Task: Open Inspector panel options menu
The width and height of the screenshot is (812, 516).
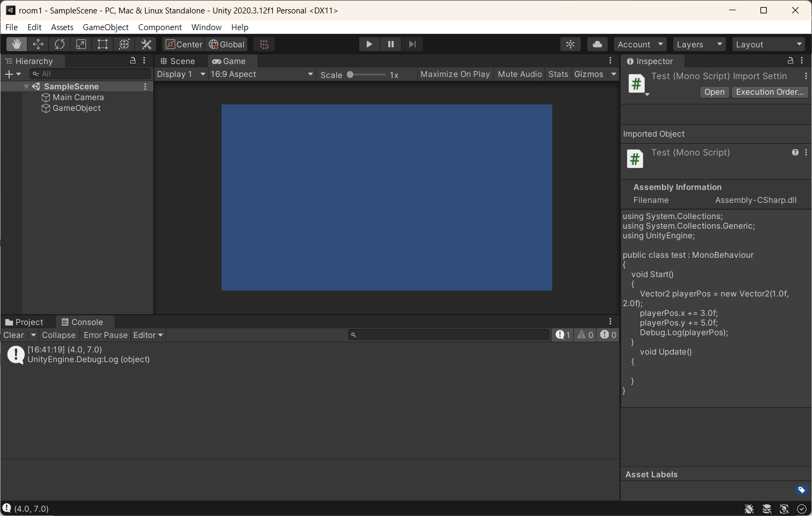Action: click(x=802, y=61)
